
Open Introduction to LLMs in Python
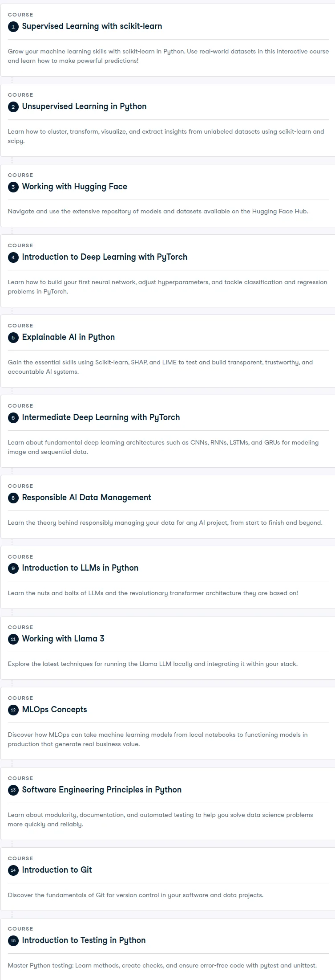coord(80,568)
